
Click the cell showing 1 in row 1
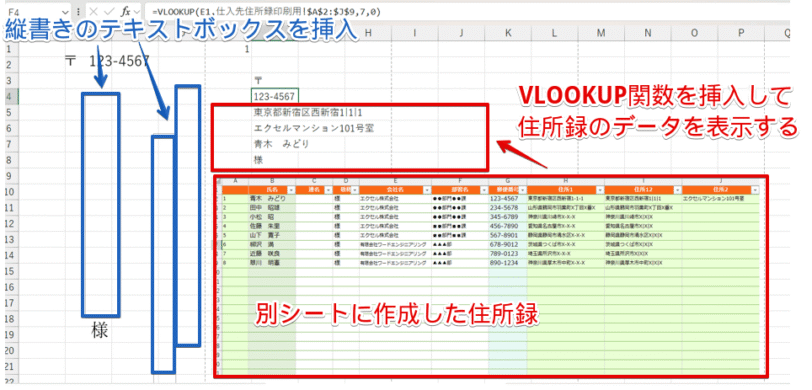pos(247,49)
